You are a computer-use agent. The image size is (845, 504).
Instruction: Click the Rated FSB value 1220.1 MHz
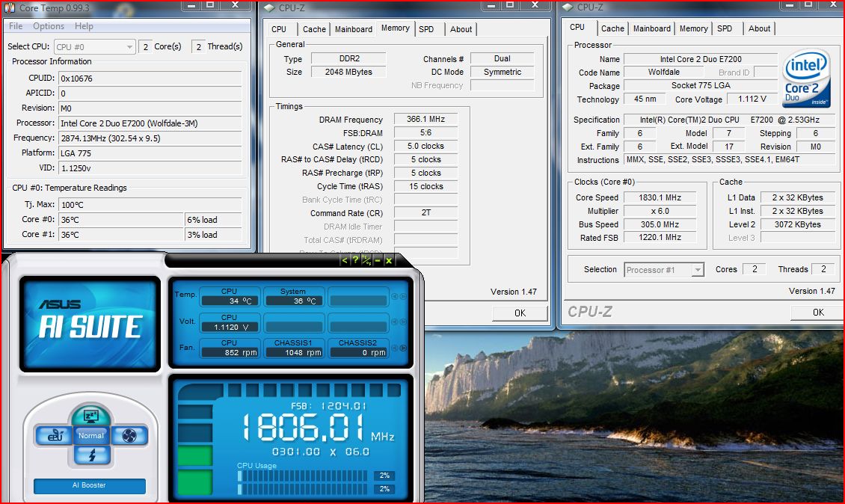click(660, 238)
